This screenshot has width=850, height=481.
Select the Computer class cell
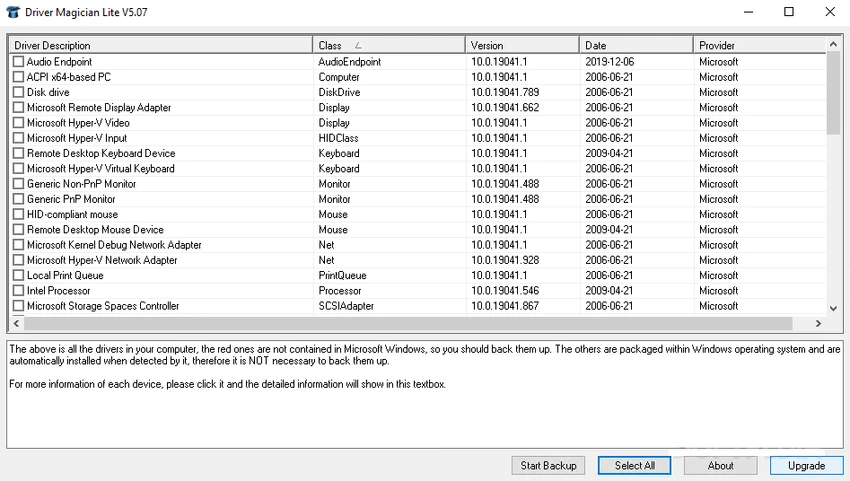[x=339, y=77]
